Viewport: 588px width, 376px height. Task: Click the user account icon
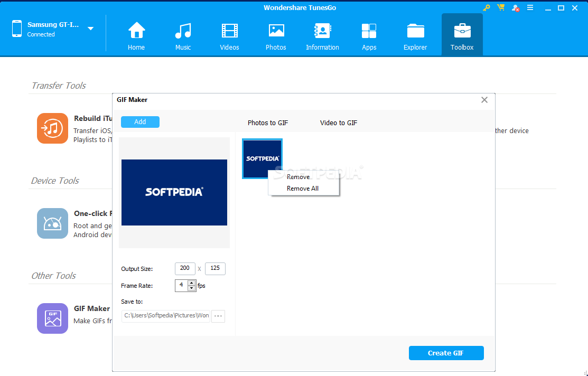pos(516,8)
